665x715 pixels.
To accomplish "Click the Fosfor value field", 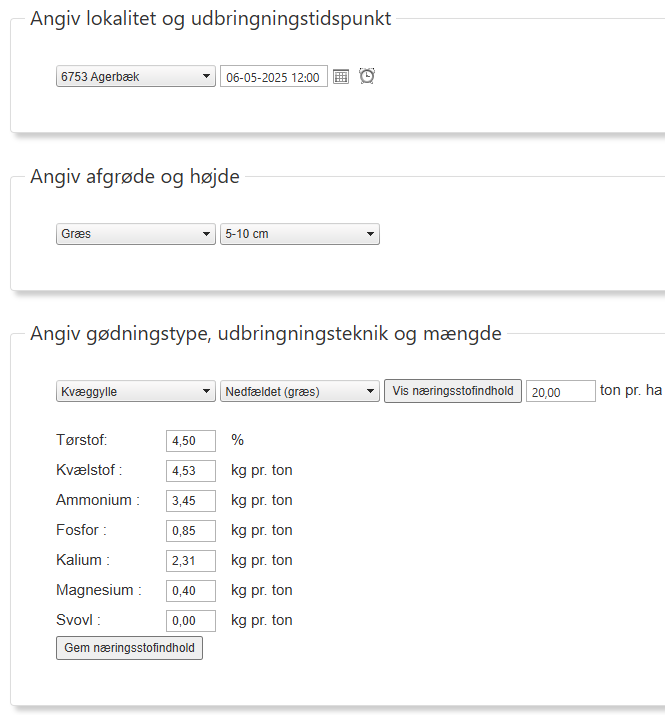I will click(x=190, y=531).
